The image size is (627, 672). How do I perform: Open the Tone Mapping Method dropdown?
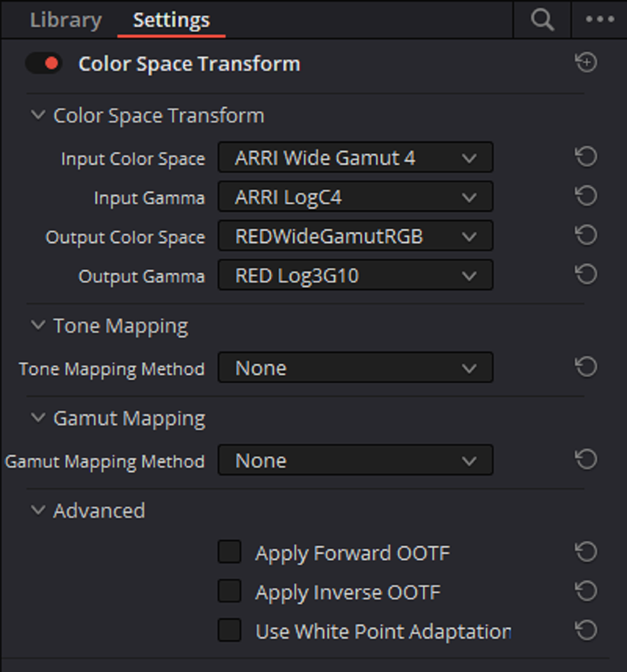tap(356, 367)
